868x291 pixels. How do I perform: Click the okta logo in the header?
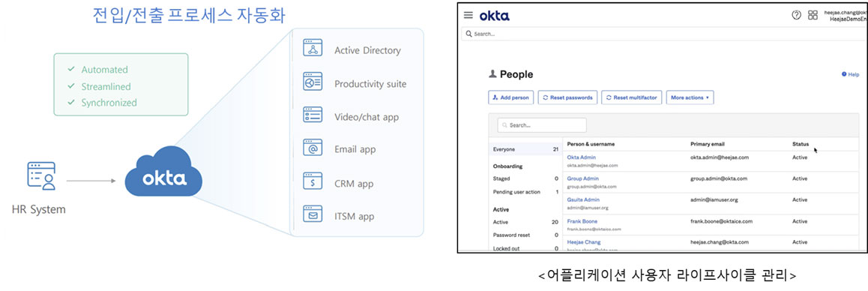(494, 16)
